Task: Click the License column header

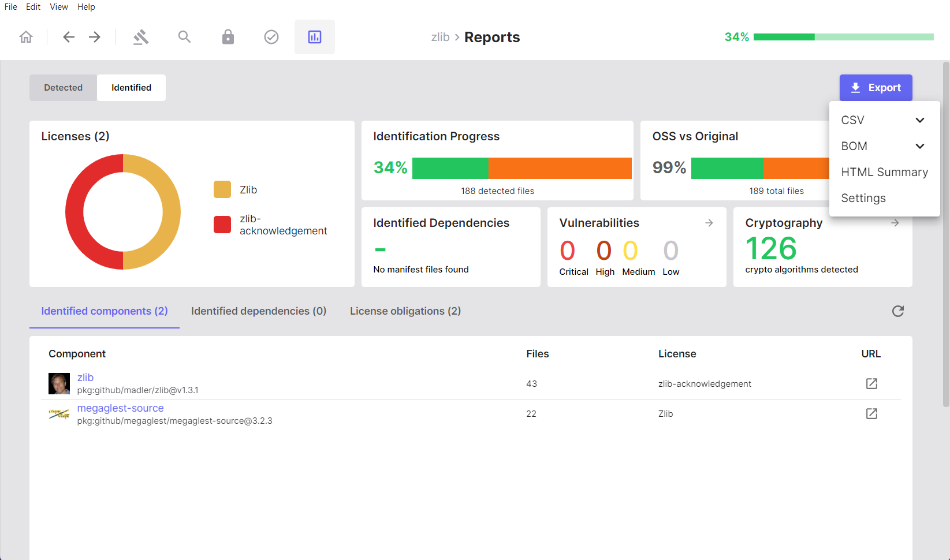Action: click(x=677, y=354)
